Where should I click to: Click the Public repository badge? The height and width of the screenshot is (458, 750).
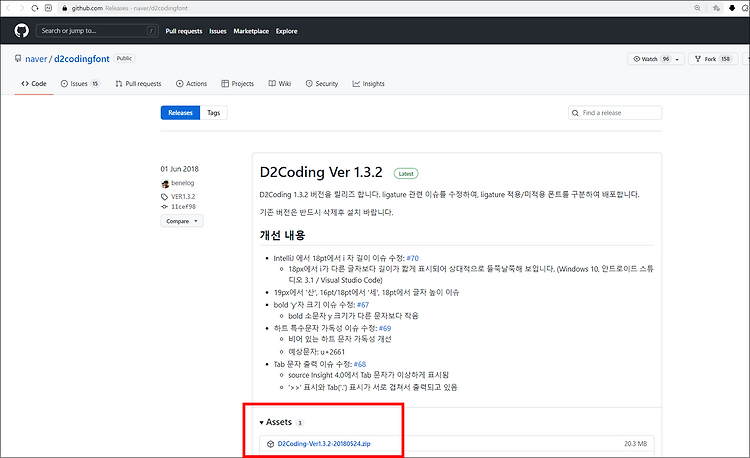[x=124, y=58]
